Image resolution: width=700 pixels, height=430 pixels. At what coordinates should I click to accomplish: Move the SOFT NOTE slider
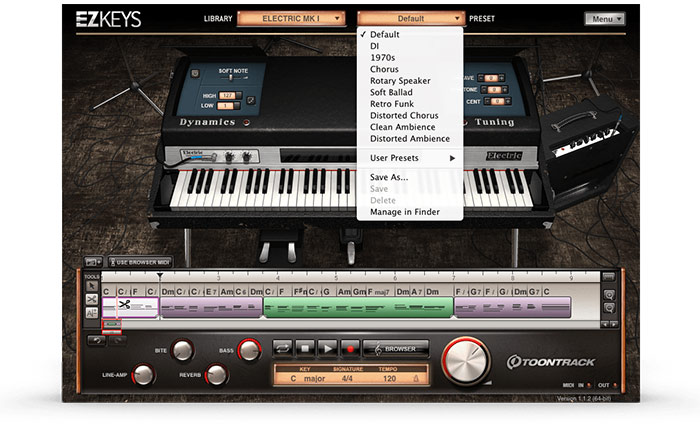pyautogui.click(x=231, y=78)
